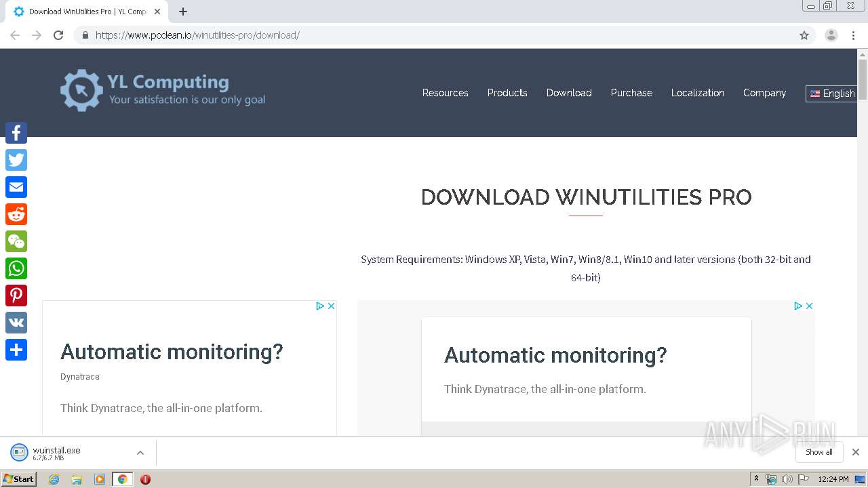Click the DOWNLOAD WINUTILITIES PRO heading
Image resolution: width=868 pixels, height=488 pixels.
tap(586, 197)
